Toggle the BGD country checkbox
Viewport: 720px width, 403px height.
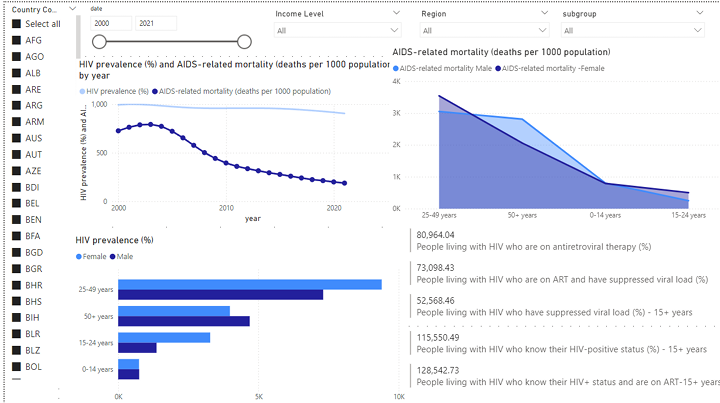[17, 252]
